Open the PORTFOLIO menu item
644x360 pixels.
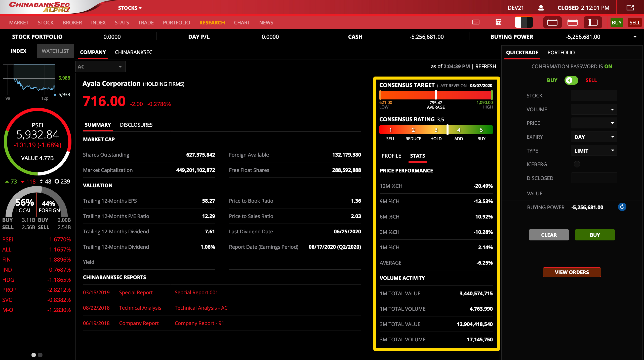[x=176, y=22]
